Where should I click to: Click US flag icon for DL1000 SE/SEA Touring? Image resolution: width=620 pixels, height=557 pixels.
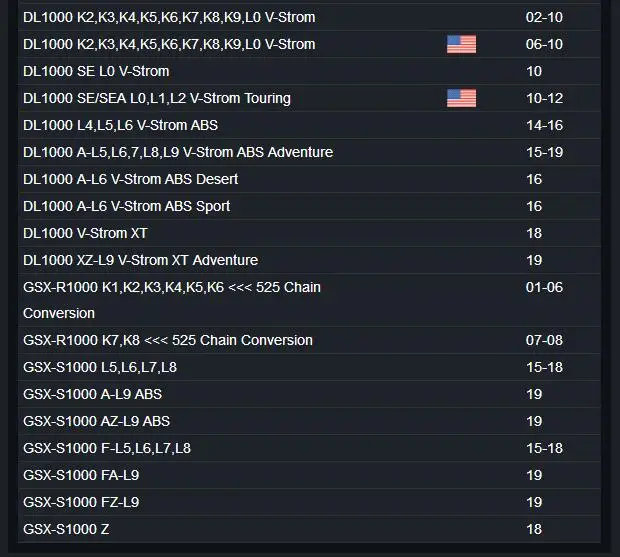461,98
